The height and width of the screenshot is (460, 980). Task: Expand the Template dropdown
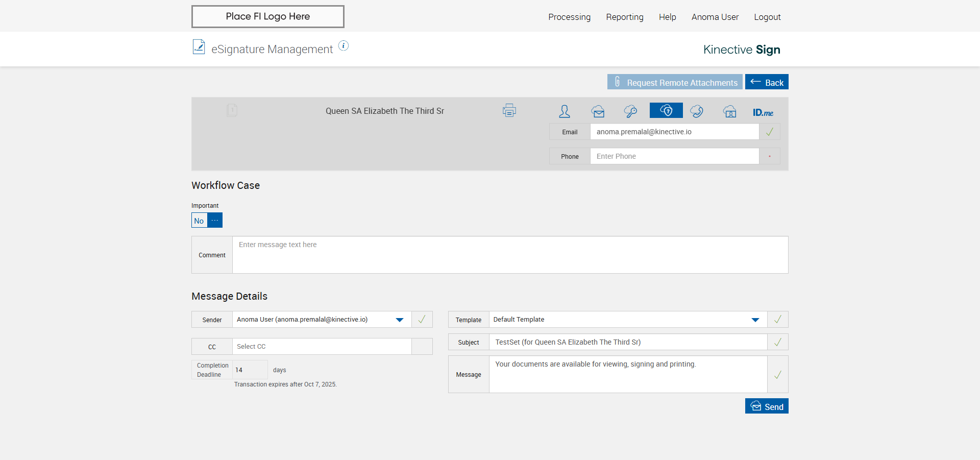[755, 320]
